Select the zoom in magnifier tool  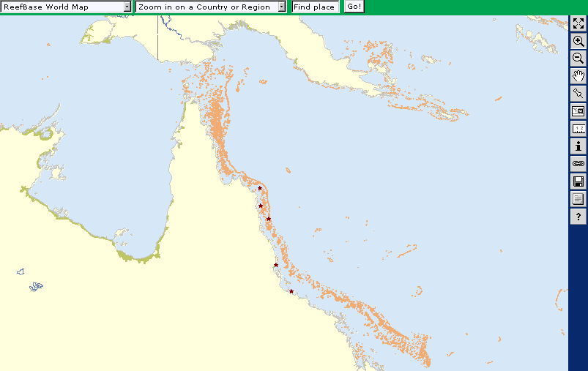click(578, 42)
